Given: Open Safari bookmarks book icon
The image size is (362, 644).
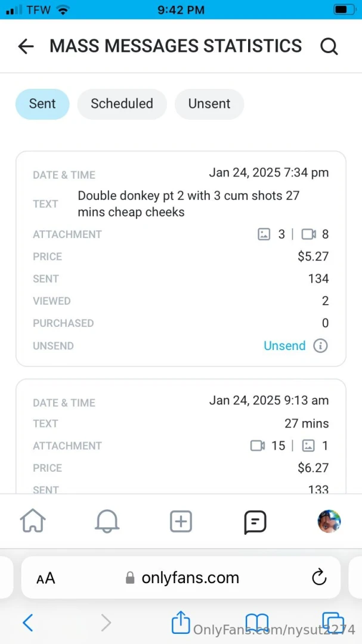Looking at the screenshot, I should pyautogui.click(x=256, y=623).
